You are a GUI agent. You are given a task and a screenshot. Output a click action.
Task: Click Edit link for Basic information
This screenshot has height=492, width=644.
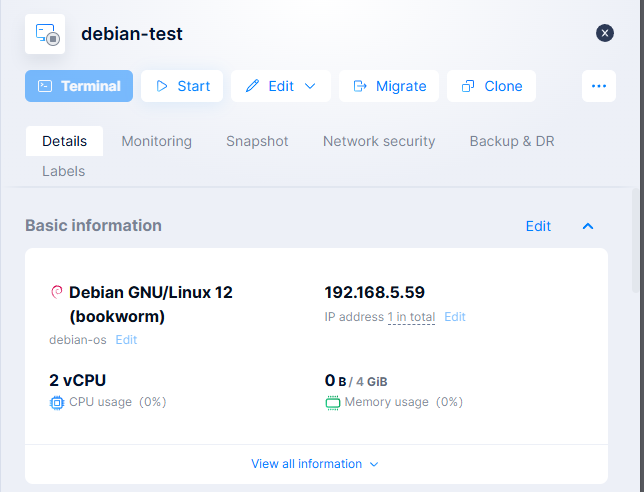(538, 226)
